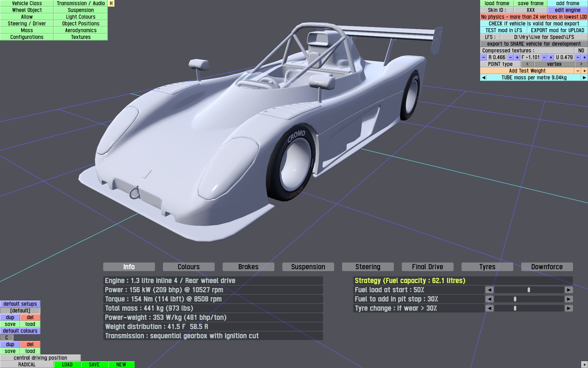Select previous POINT type with left chevron
This screenshot has height=368, width=588.
(527, 64)
